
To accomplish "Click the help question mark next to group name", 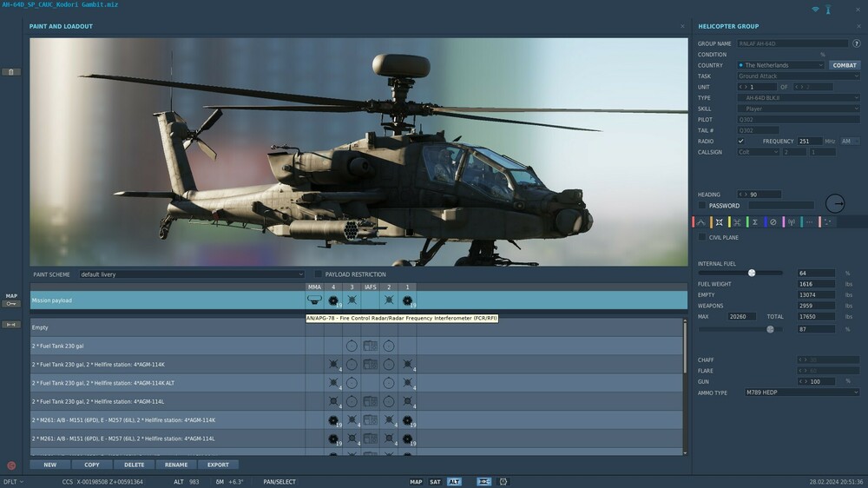I will click(857, 43).
